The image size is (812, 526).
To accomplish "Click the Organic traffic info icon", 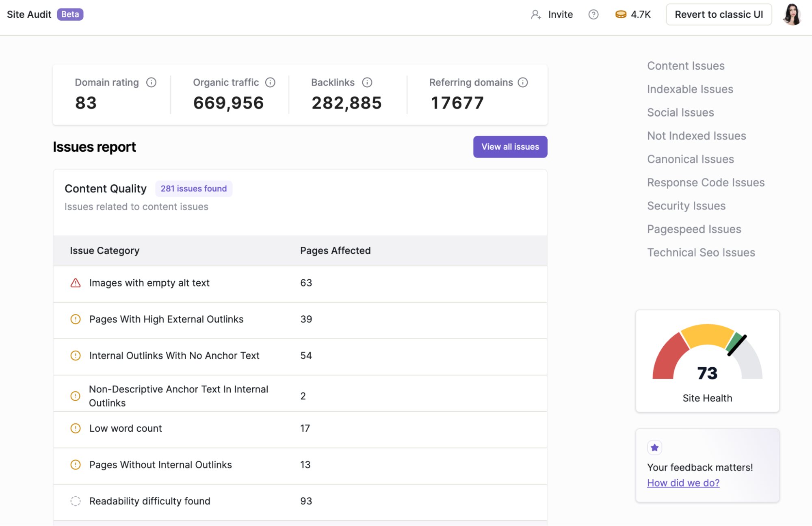I will coord(270,82).
